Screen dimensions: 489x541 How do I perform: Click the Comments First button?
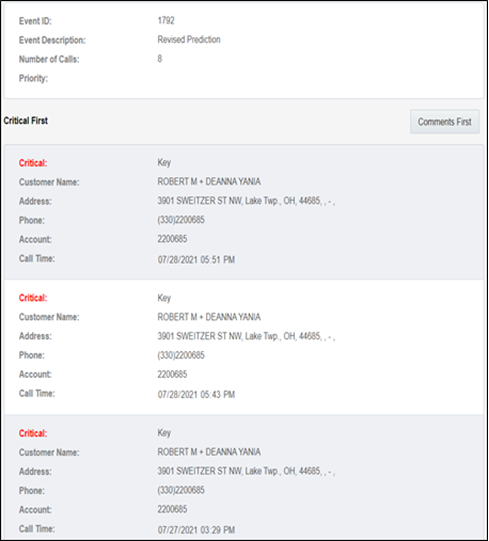coord(444,121)
